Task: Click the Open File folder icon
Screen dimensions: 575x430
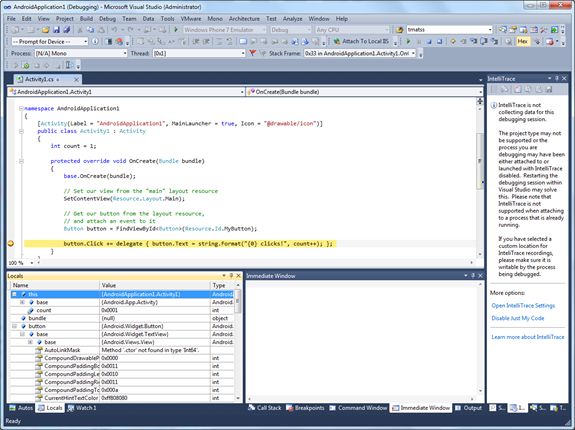Action: (45, 30)
